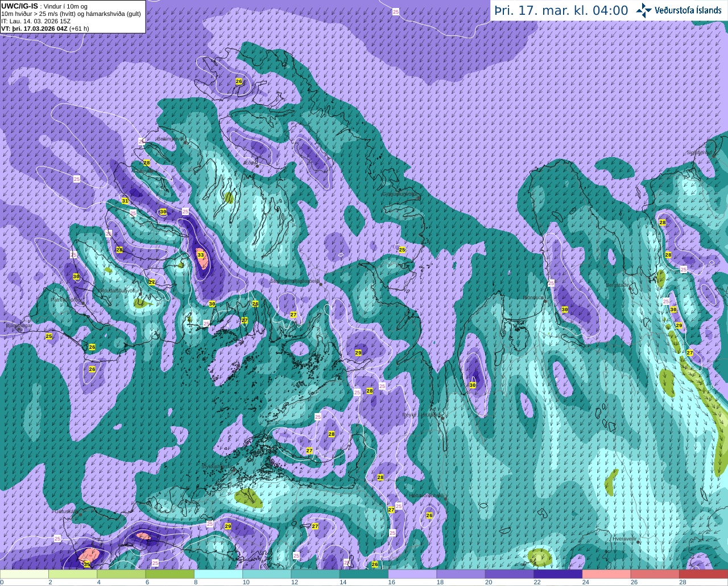Click the pale yellow 0–2 legend swatch
Screen dimensions: 728x586
(x=24, y=573)
